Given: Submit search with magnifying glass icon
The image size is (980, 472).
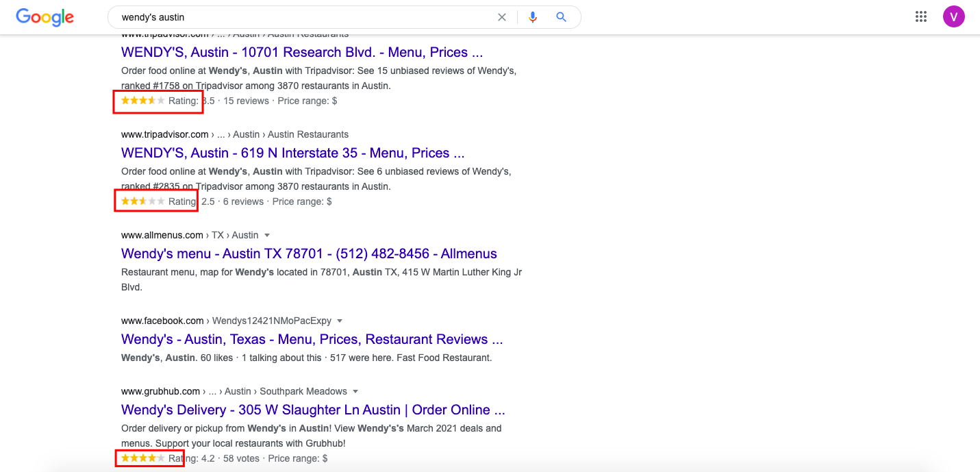Looking at the screenshot, I should click(562, 17).
